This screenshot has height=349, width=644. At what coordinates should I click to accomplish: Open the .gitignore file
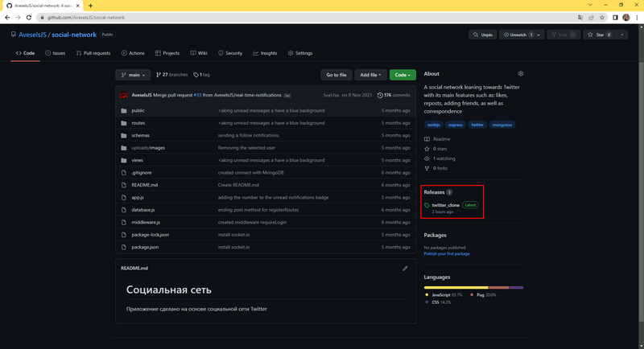click(x=142, y=173)
